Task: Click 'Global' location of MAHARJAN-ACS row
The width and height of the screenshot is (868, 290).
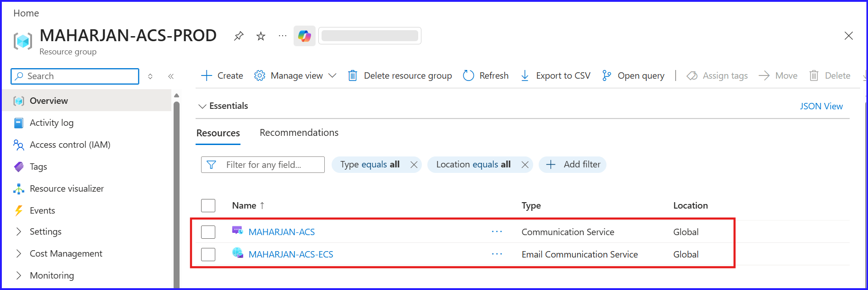Action: [686, 232]
